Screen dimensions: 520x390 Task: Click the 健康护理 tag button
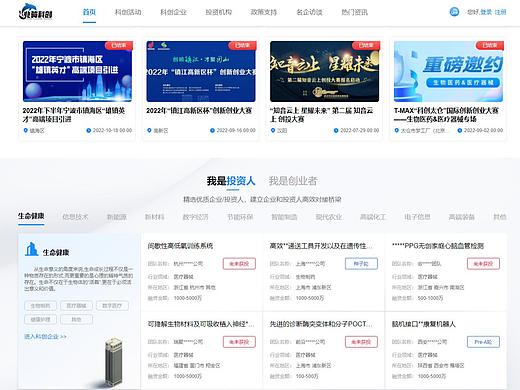point(40,319)
